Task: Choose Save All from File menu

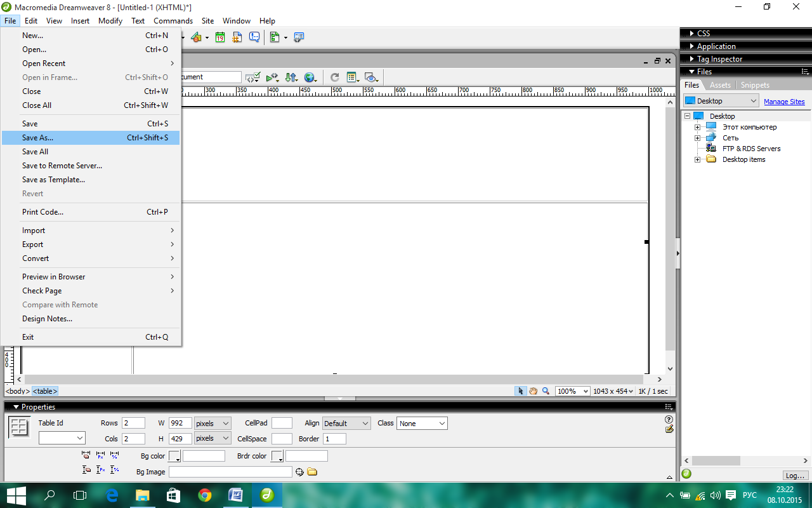Action: point(91,152)
